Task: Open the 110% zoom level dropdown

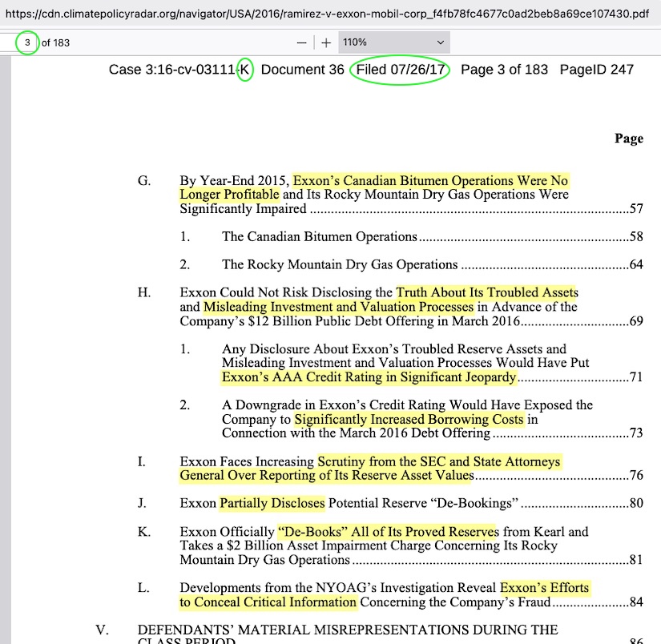Action: (x=393, y=42)
